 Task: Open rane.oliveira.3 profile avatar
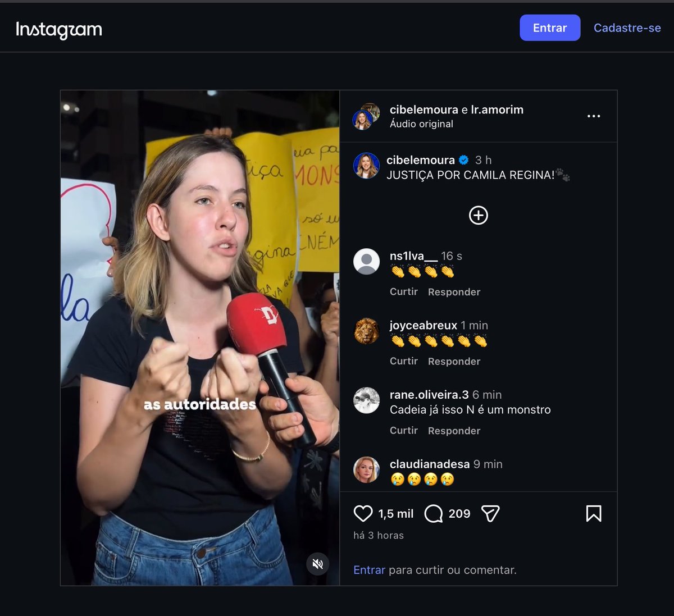(x=366, y=400)
